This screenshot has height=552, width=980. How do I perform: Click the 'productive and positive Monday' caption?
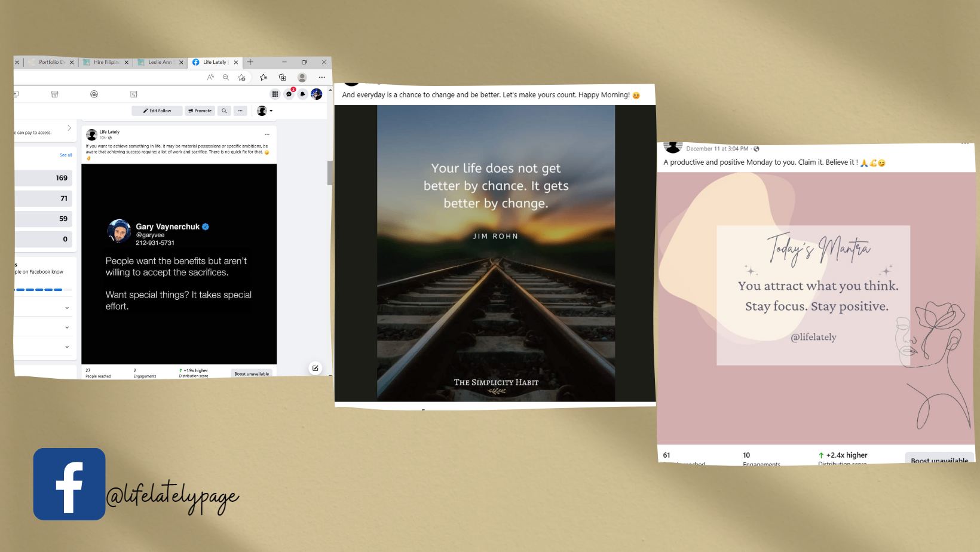pyautogui.click(x=774, y=162)
